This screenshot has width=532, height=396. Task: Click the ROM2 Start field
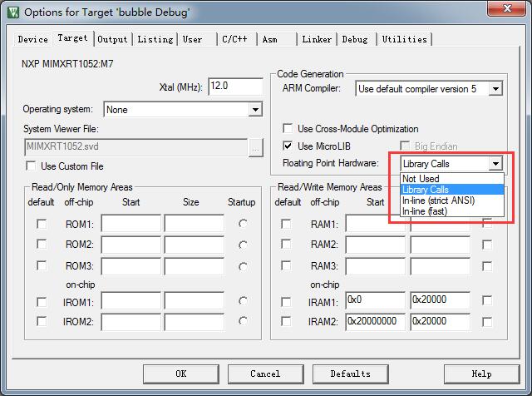[x=131, y=244]
